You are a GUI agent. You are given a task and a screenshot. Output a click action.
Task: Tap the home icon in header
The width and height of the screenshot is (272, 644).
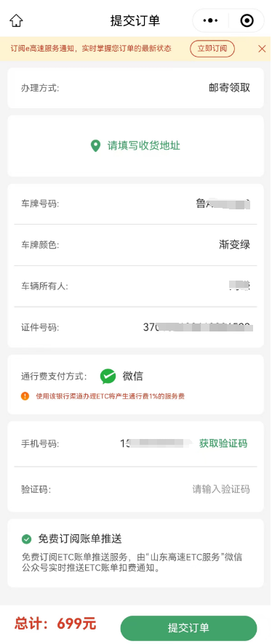point(17,20)
